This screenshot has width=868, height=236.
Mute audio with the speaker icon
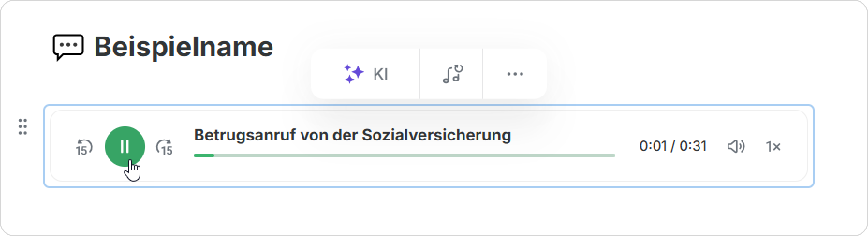(x=736, y=147)
